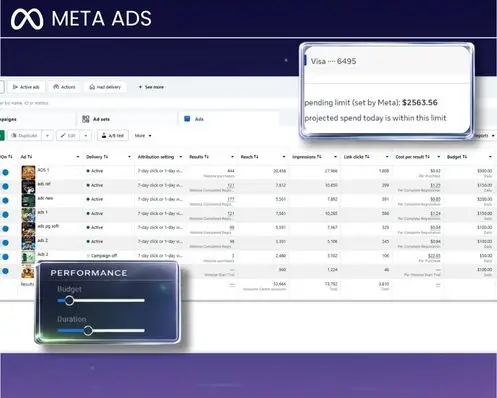Click the 'ads pg soft' ad name
The width and height of the screenshot is (497, 398).
[x=48, y=226]
